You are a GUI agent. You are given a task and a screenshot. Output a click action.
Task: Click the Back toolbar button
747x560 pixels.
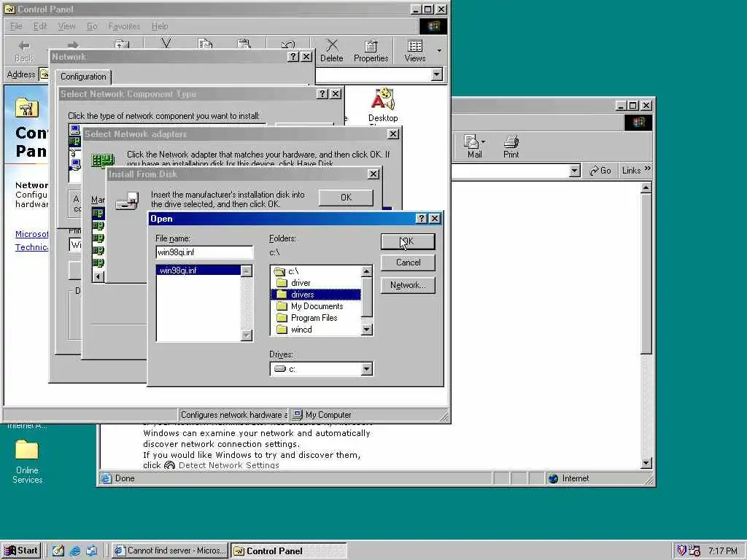pyautogui.click(x=24, y=51)
